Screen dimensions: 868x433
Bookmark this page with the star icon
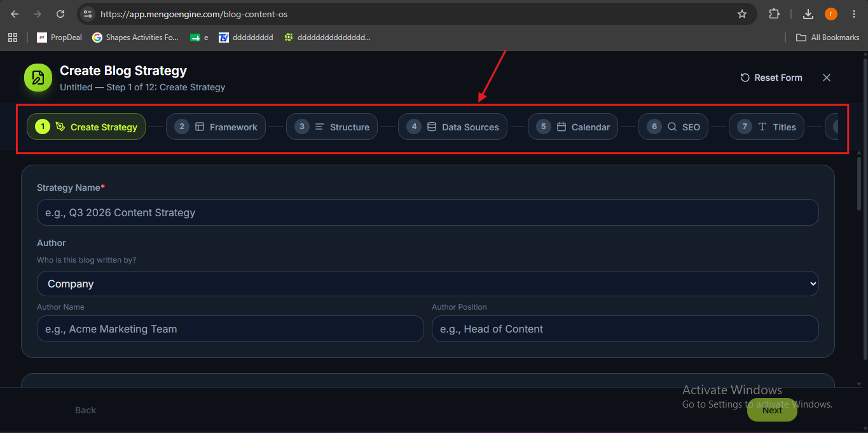[741, 14]
